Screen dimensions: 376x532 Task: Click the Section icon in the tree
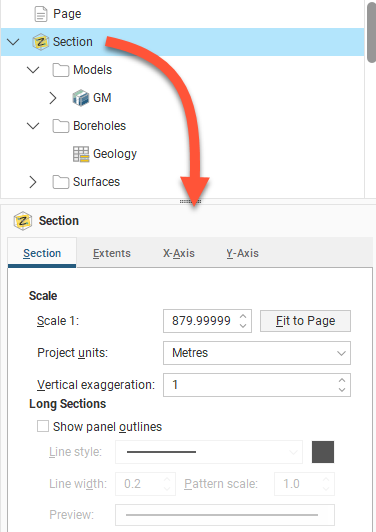click(x=41, y=42)
